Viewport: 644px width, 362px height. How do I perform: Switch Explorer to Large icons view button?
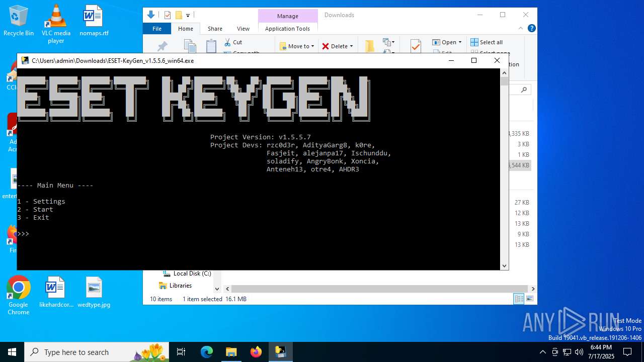[x=529, y=299]
